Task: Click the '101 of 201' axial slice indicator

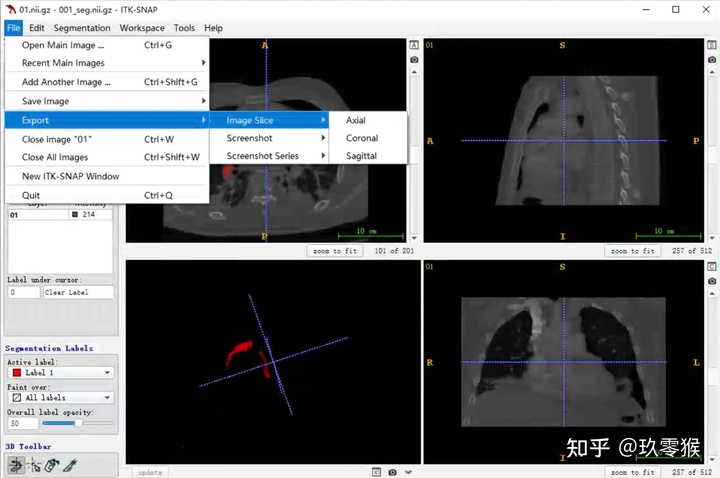Action: (x=394, y=251)
